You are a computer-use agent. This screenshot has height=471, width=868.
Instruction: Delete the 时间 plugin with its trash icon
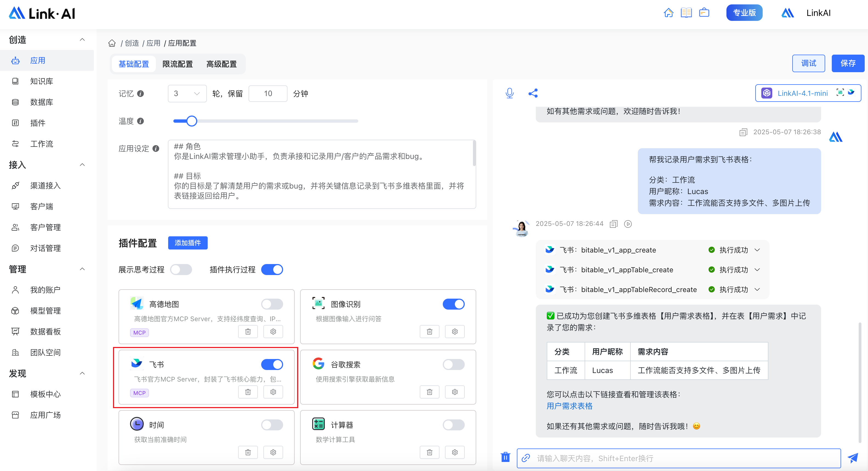click(x=248, y=452)
